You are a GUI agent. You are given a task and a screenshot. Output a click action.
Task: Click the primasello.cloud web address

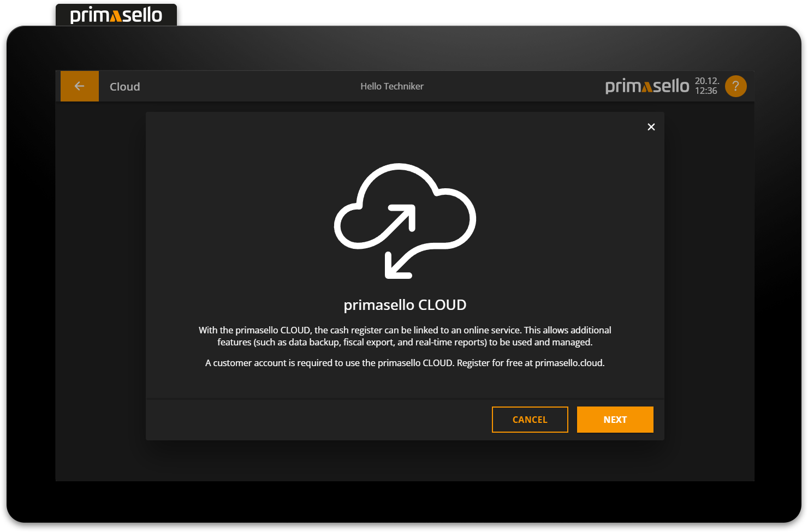568,363
